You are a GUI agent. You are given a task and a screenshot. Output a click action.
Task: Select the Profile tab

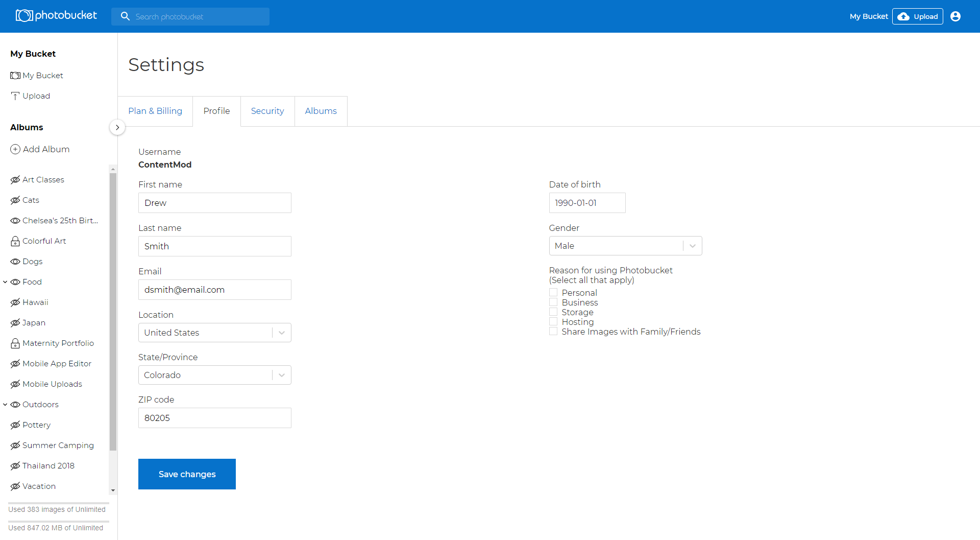click(x=216, y=111)
